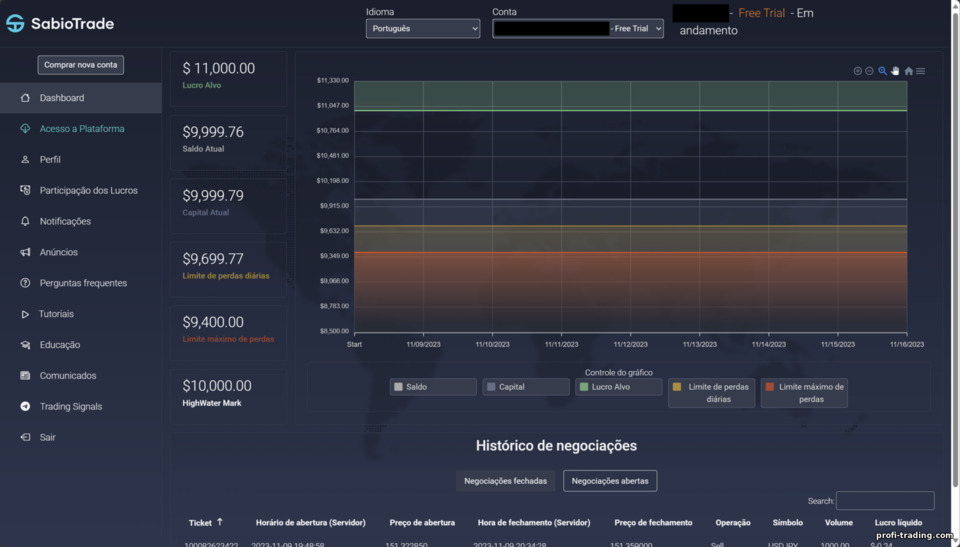Click Preço de fechamento column header

point(653,522)
